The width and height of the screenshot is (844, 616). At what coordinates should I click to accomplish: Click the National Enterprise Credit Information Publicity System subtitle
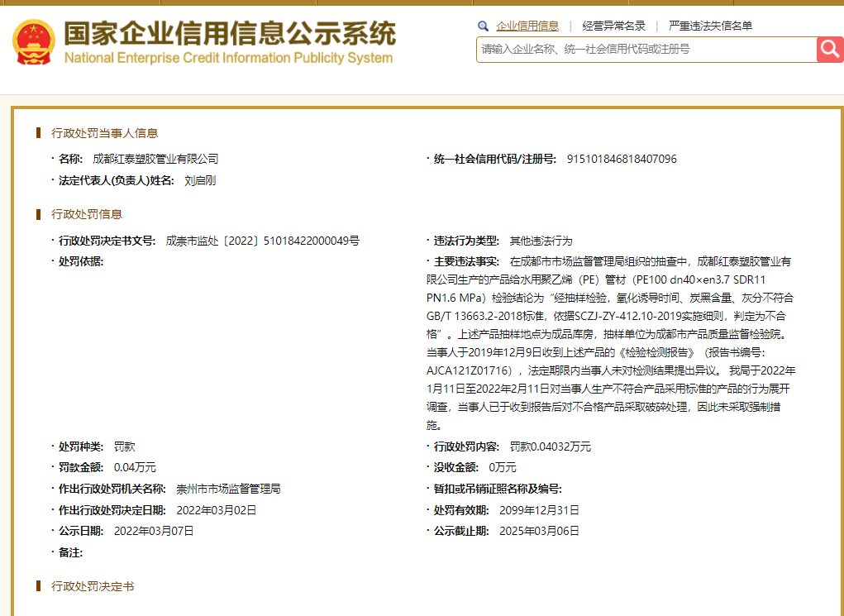tap(228, 58)
